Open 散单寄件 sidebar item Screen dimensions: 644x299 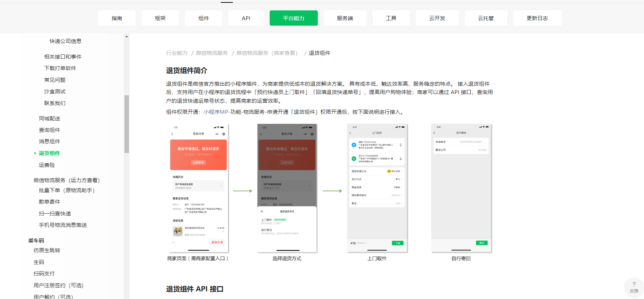point(50,202)
